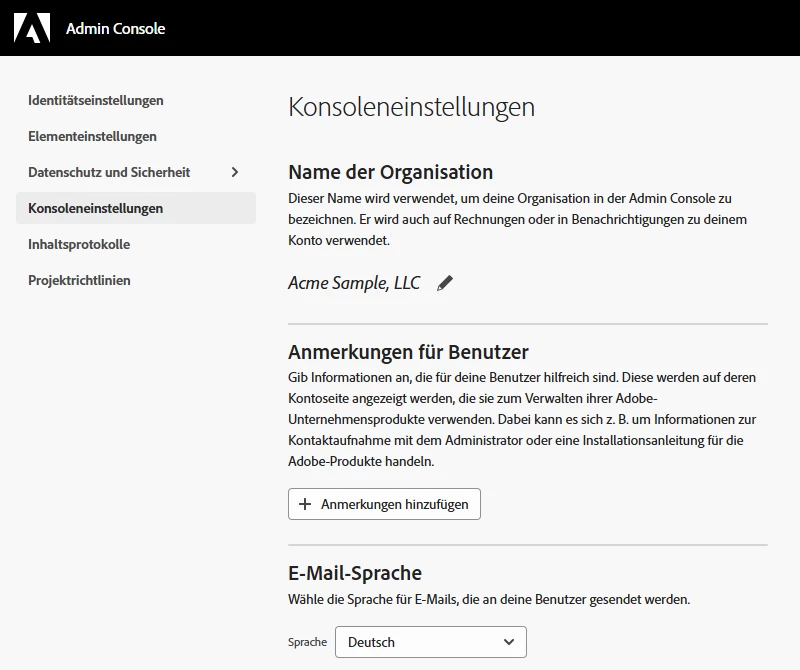This screenshot has width=800, height=670.
Task: Open Projektrichtlinien in sidebar
Action: [x=79, y=280]
